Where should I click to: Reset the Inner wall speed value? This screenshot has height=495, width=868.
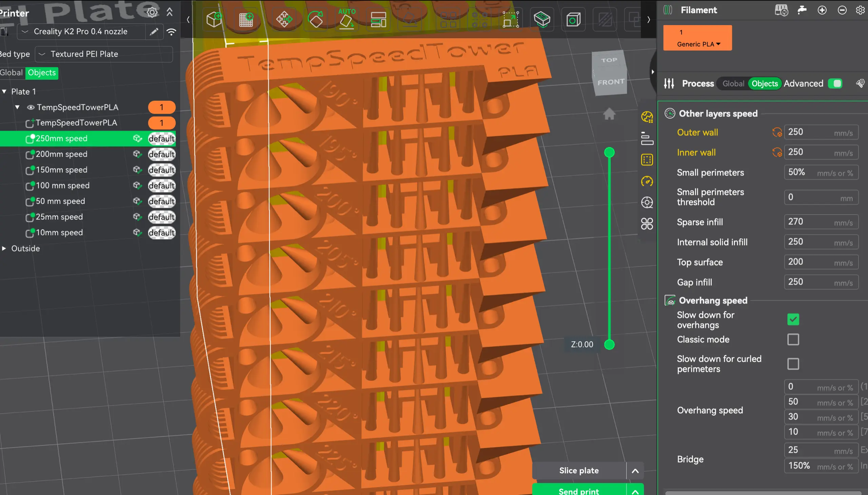pos(777,152)
